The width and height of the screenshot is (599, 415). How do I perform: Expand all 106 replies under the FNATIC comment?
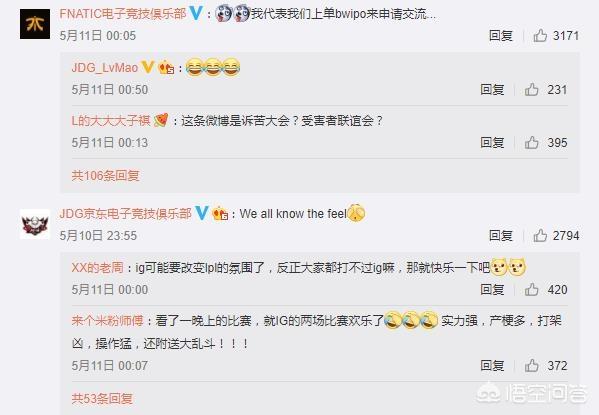[x=105, y=175]
